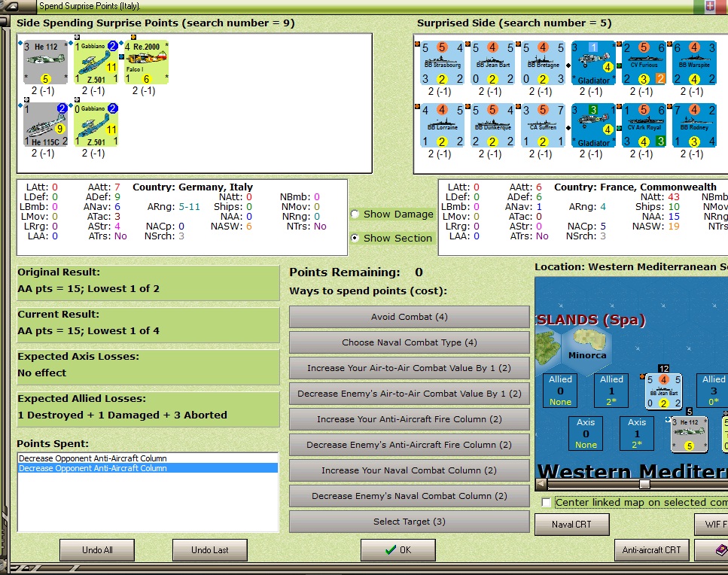Click the Allied 1 2* sea box
The width and height of the screenshot is (728, 575).
point(611,391)
